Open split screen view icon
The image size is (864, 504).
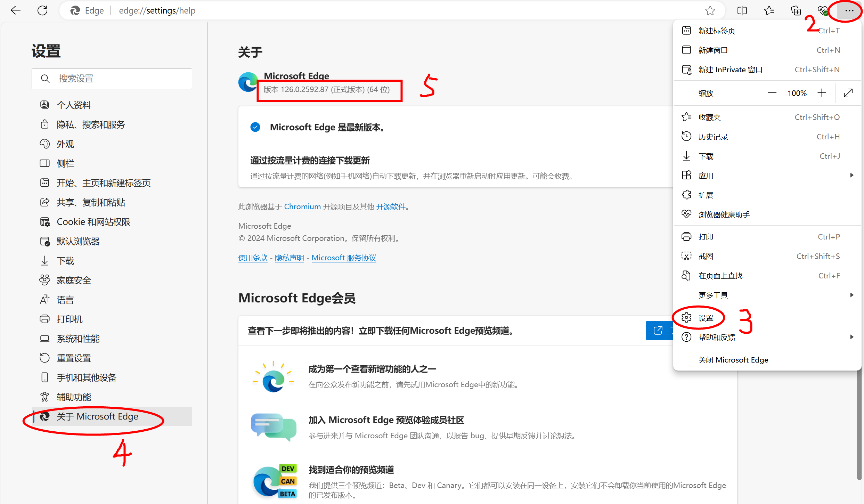pyautogui.click(x=742, y=11)
